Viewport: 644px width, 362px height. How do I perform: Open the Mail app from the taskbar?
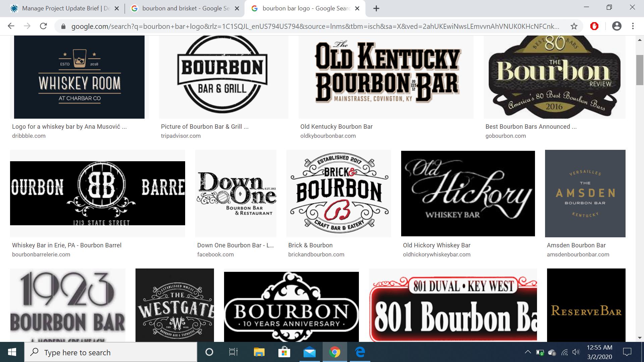coord(309,352)
